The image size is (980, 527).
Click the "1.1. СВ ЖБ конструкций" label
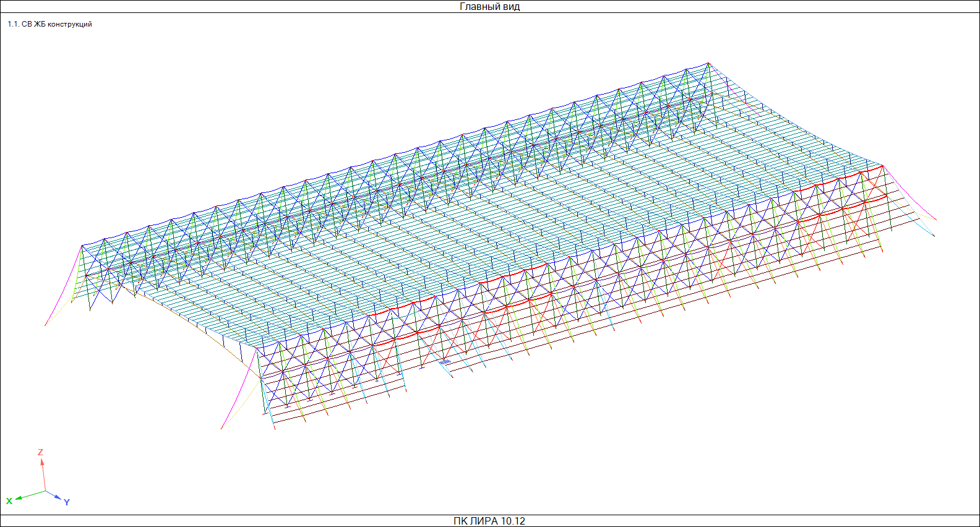(49, 24)
